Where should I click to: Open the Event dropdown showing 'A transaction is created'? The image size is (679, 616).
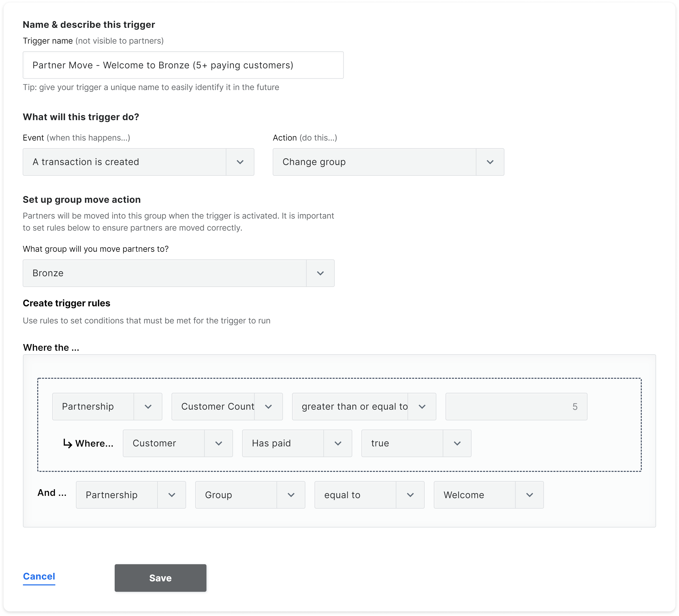coord(138,162)
